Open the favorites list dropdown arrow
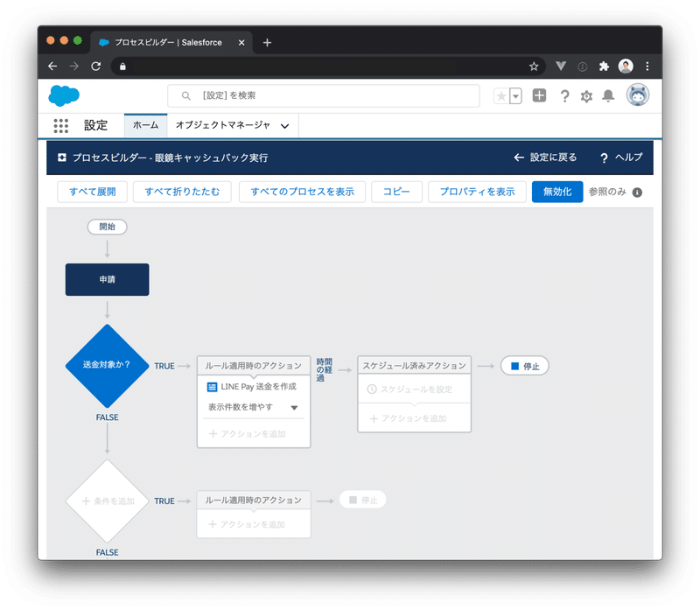The height and width of the screenshot is (610, 700). click(x=515, y=96)
